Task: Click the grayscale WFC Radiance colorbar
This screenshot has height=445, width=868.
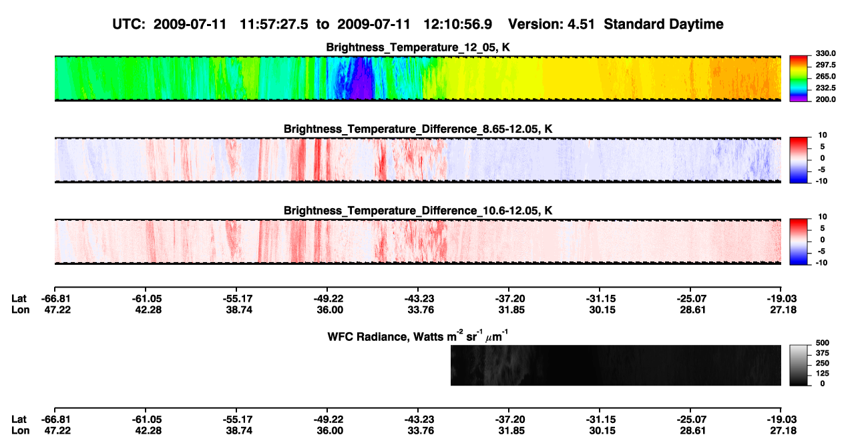Action: point(799,366)
